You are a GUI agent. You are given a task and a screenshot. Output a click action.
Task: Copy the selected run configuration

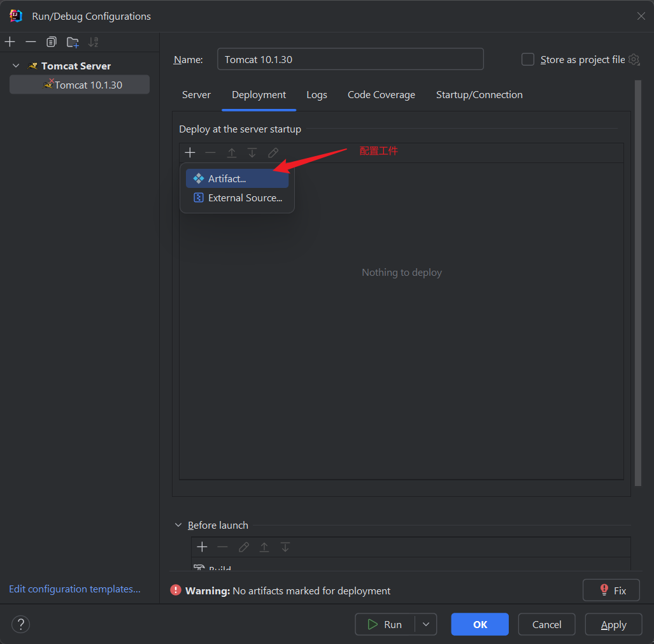tap(52, 41)
